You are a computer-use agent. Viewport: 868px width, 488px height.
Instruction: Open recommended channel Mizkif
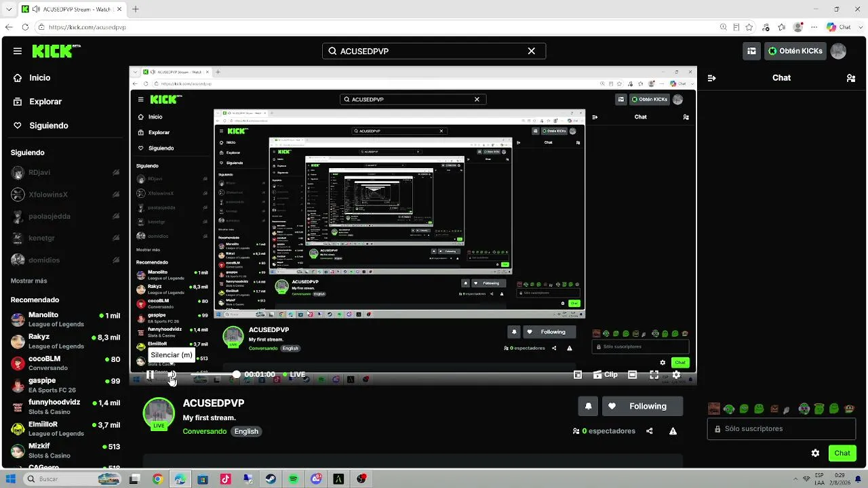(x=65, y=449)
